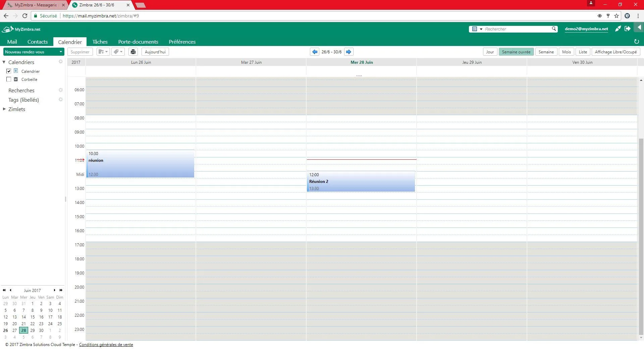This screenshot has width=644, height=349.
Task: Open the Préférences tab
Action: (182, 42)
